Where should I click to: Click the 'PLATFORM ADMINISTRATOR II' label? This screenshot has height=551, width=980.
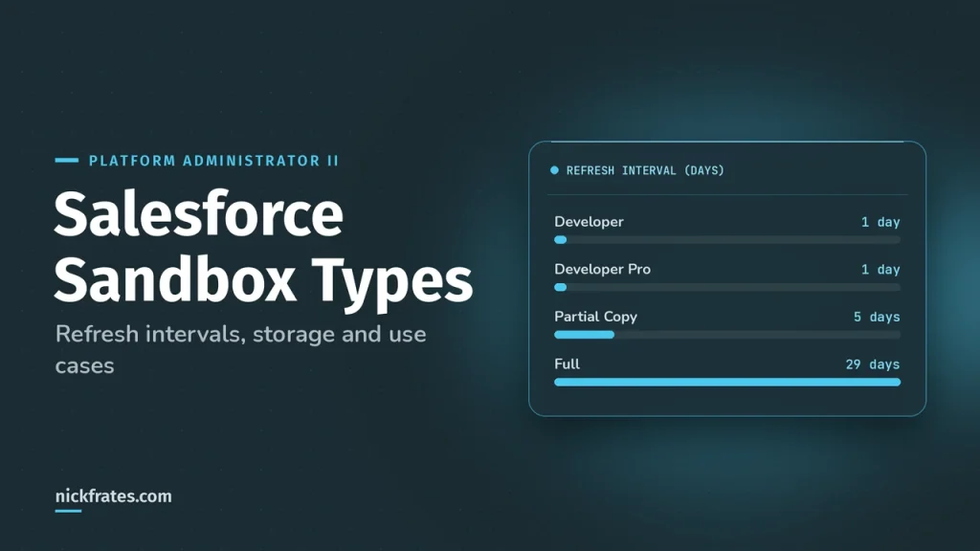point(213,161)
